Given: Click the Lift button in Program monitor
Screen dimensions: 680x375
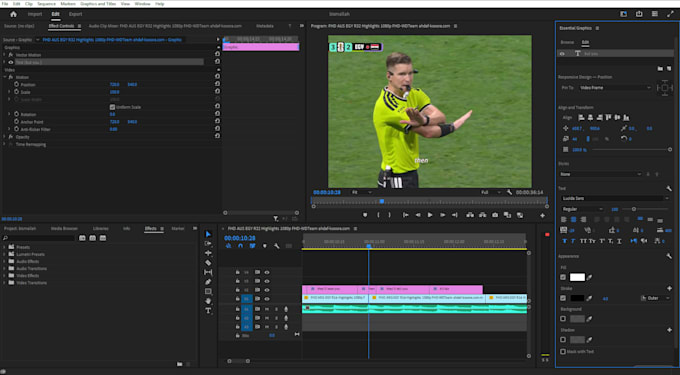Looking at the screenshot, I should click(x=470, y=215).
